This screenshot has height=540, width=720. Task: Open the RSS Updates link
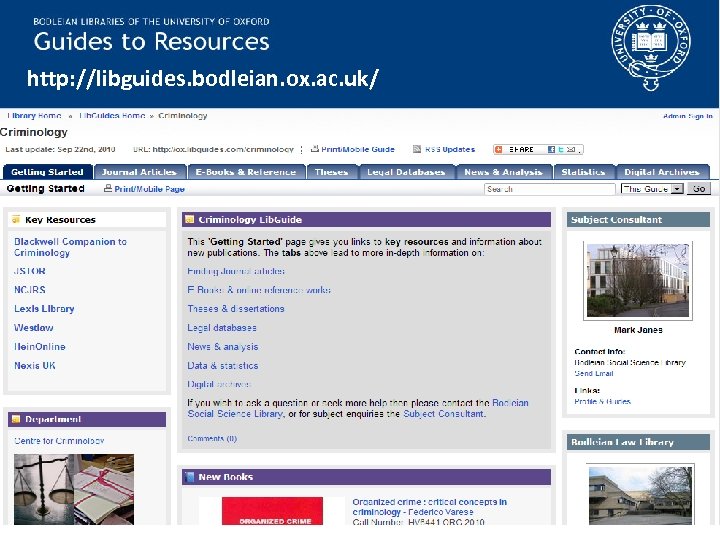[450, 149]
